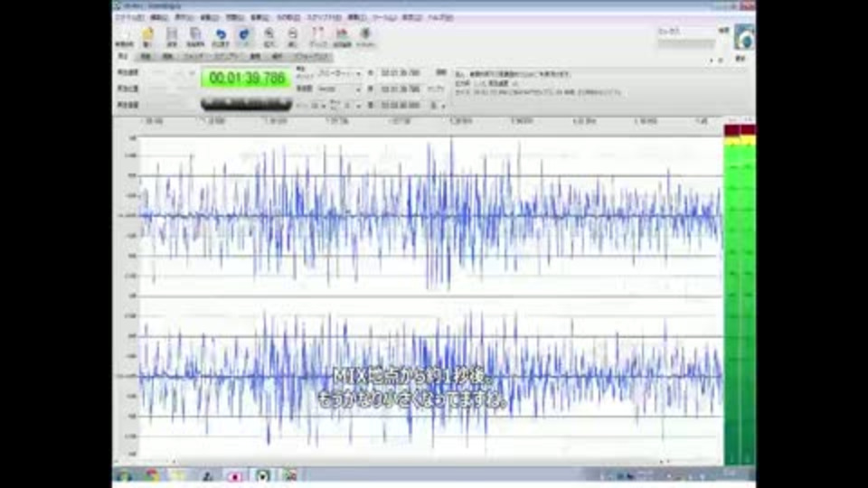Click inside the lower channel waveform

pos(430,376)
